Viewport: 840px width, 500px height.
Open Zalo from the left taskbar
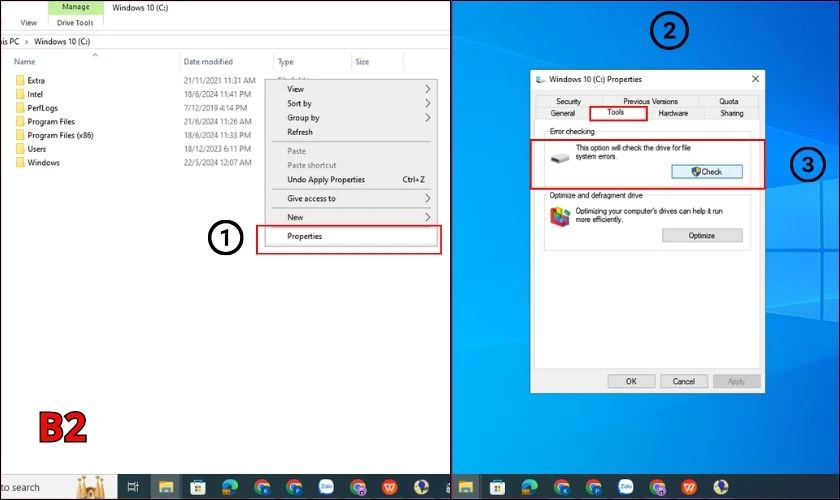coord(326,487)
